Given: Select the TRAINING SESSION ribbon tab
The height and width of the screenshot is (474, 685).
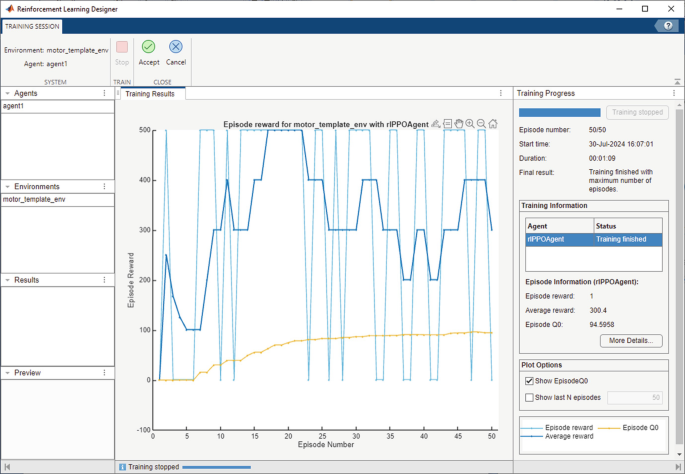Looking at the screenshot, I should [32, 27].
